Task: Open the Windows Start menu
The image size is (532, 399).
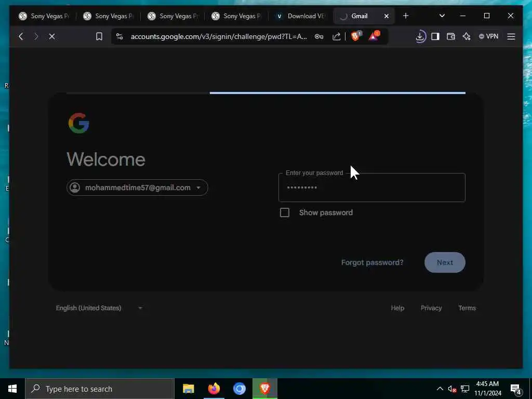Action: click(x=12, y=389)
